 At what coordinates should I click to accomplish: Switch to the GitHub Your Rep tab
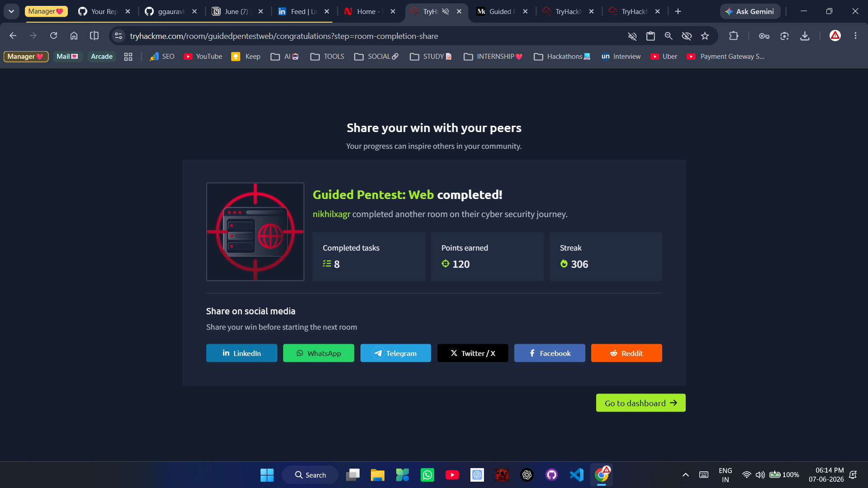[x=104, y=11]
